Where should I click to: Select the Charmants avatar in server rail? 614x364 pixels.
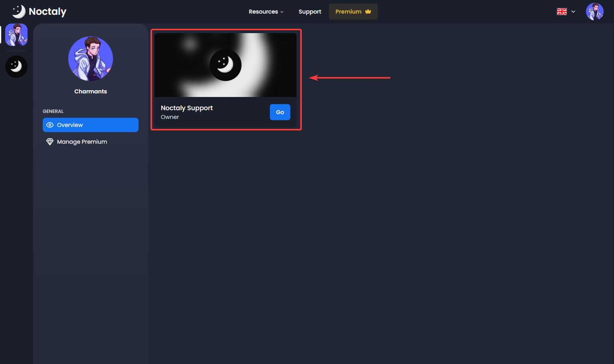pyautogui.click(x=16, y=35)
